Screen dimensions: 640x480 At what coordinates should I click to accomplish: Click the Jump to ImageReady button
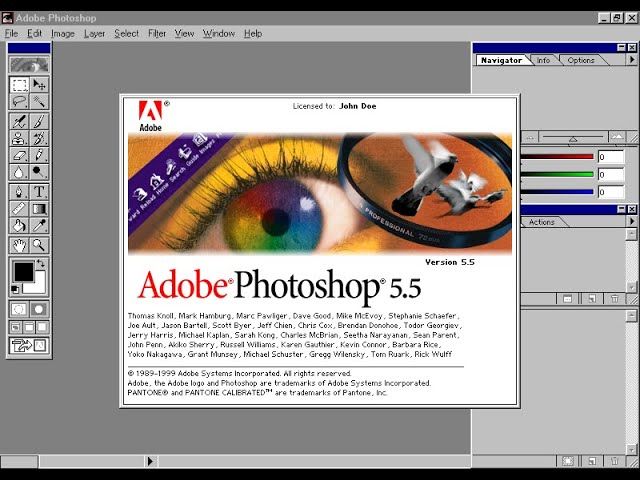point(29,346)
